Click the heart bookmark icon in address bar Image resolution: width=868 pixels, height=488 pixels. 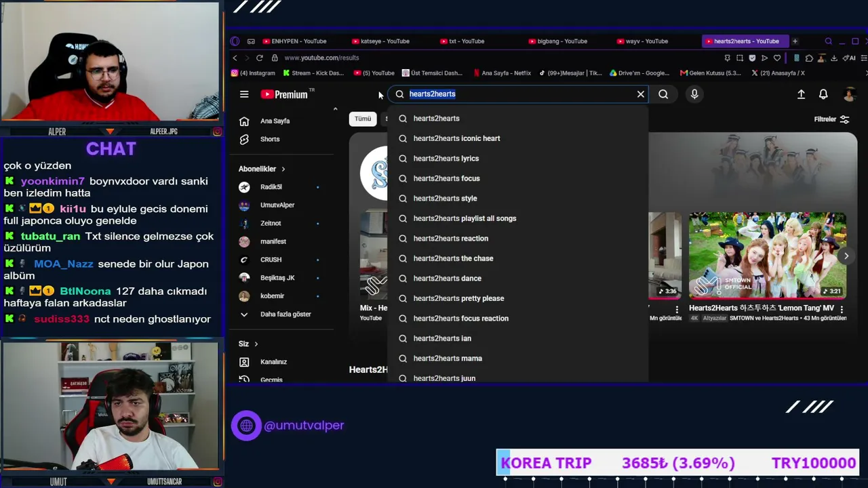[x=776, y=58]
